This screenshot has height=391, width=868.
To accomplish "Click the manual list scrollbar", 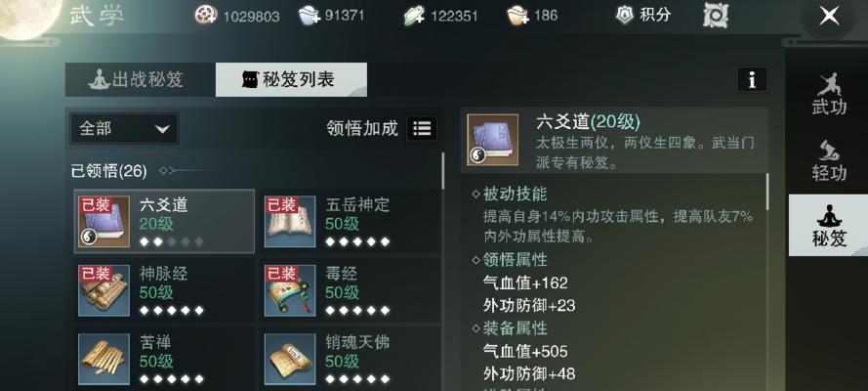I will coord(443,171).
